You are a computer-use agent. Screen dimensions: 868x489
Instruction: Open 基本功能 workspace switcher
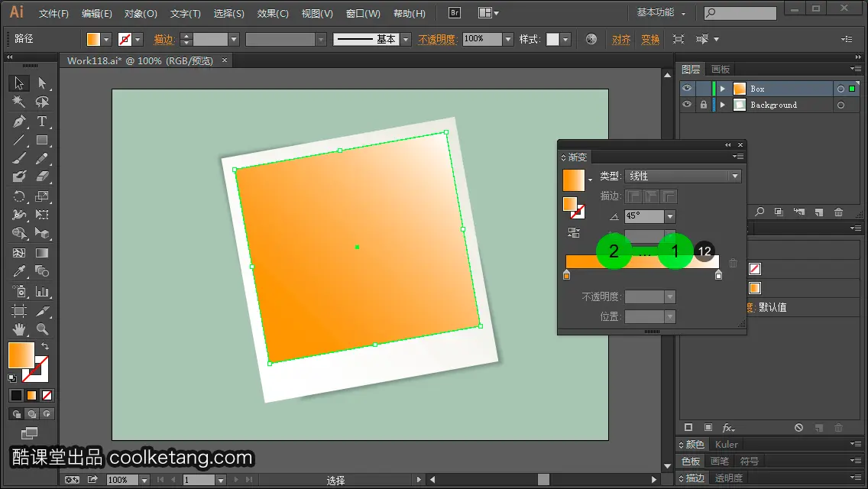pos(661,12)
